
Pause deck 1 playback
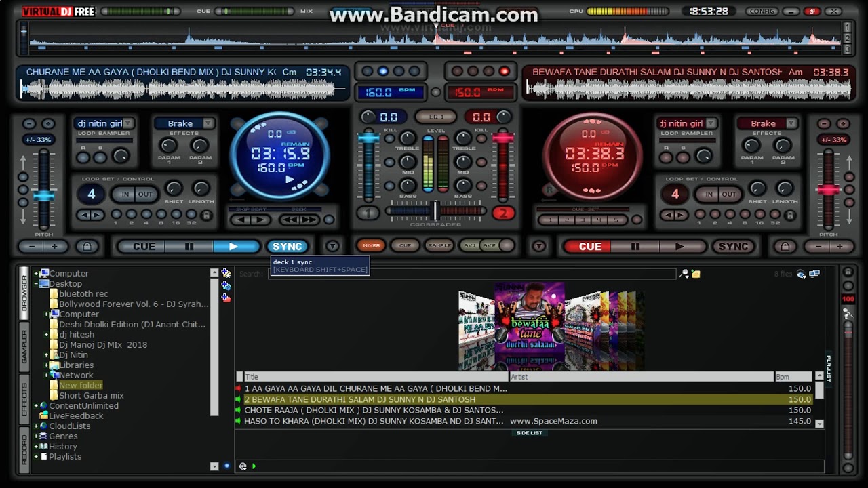pyautogui.click(x=189, y=247)
